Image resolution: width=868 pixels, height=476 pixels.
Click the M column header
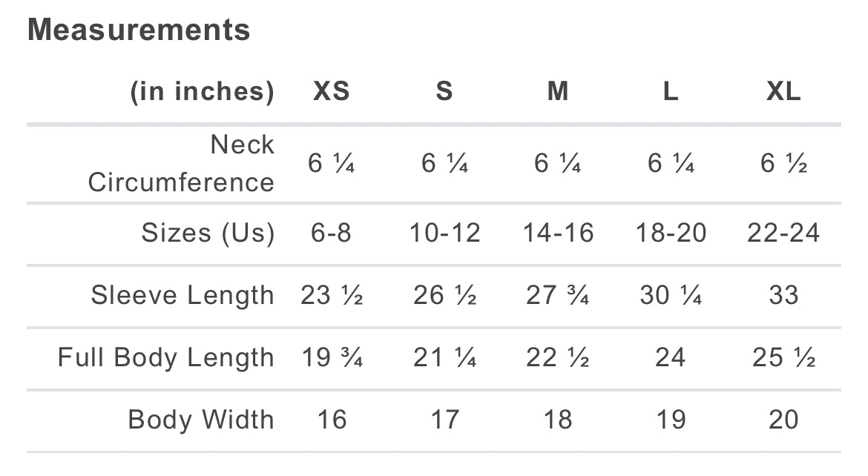(x=557, y=92)
